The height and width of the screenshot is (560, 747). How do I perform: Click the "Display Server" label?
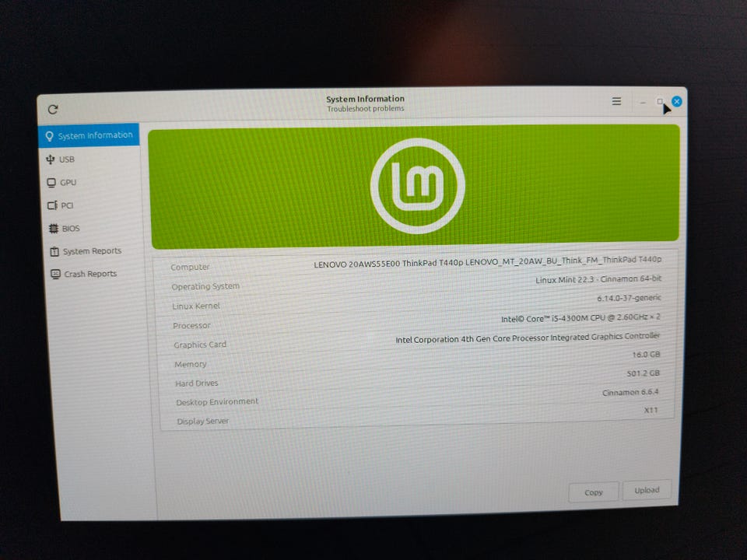coord(203,421)
